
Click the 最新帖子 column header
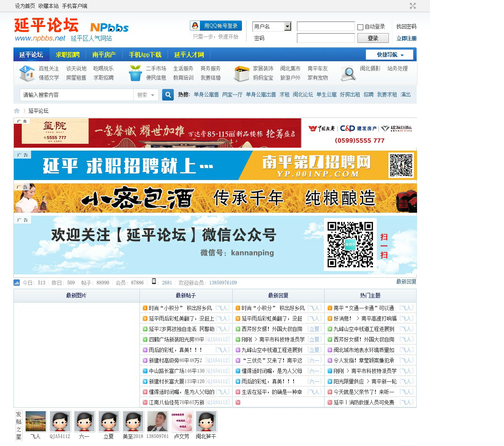pyautogui.click(x=186, y=295)
